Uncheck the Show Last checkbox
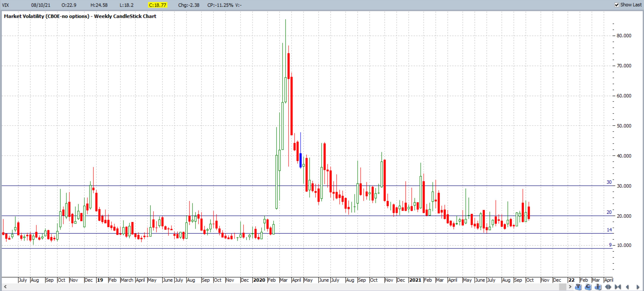The width and height of the screenshot is (644, 291). (617, 5)
